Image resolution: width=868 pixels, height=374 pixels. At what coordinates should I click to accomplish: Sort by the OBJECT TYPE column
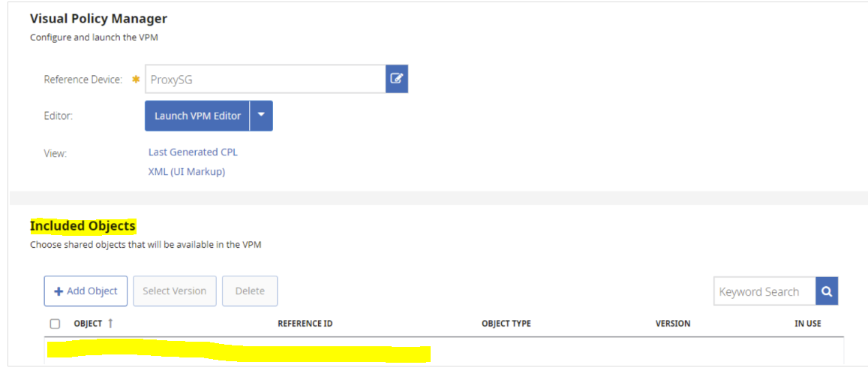coord(506,324)
